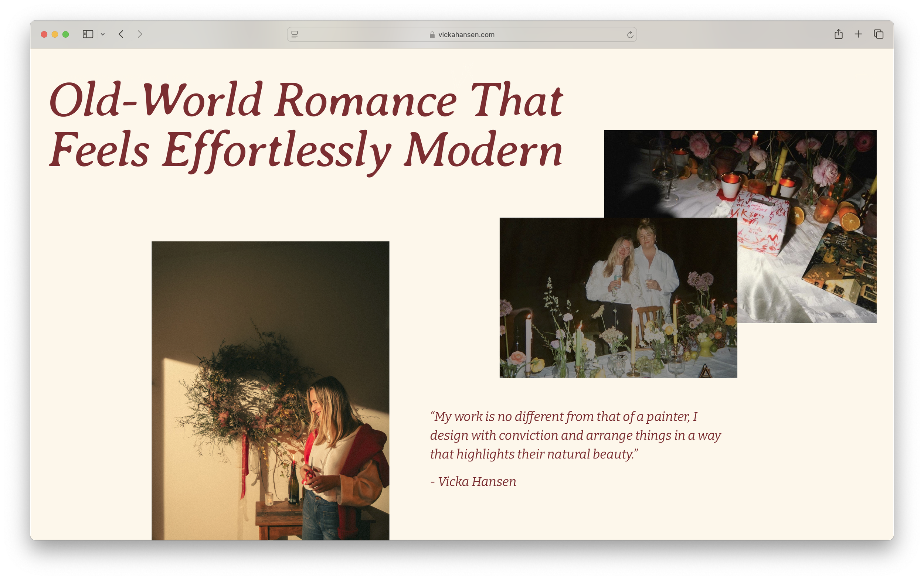Enter full screen with the green button
Image resolution: width=924 pixels, height=580 pixels.
tap(66, 34)
